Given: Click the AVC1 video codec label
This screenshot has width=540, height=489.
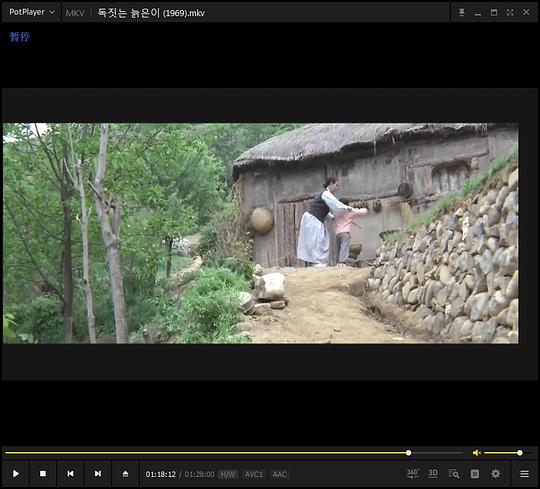Looking at the screenshot, I should (254, 474).
